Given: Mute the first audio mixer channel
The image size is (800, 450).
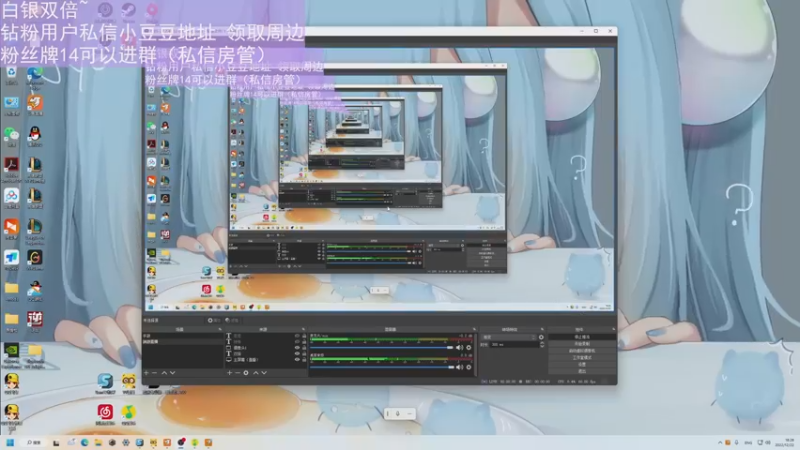Looking at the screenshot, I should [460, 347].
